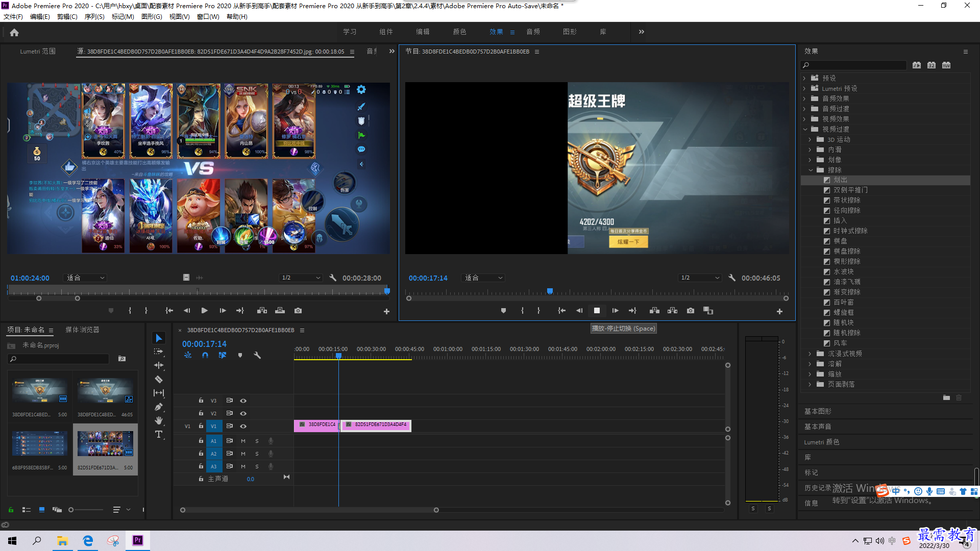Select the Hand tool
Image resolution: width=980 pixels, height=551 pixels.
click(x=159, y=420)
